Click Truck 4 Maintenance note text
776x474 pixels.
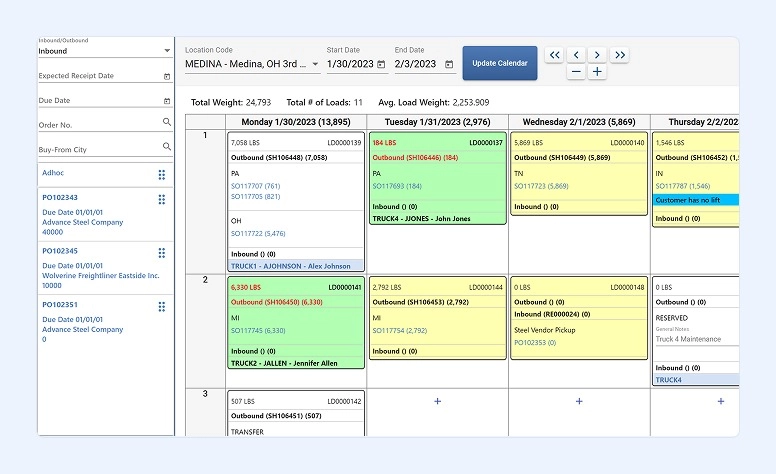pos(688,339)
